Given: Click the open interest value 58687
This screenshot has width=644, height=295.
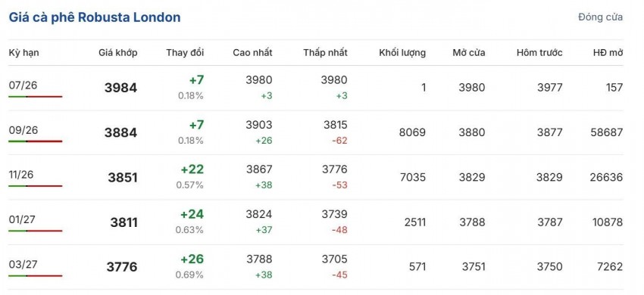Looking at the screenshot, I should point(607,132).
